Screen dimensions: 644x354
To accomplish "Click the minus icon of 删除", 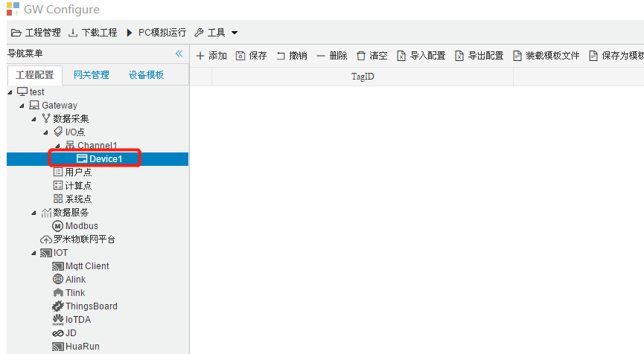I will pyautogui.click(x=321, y=56).
